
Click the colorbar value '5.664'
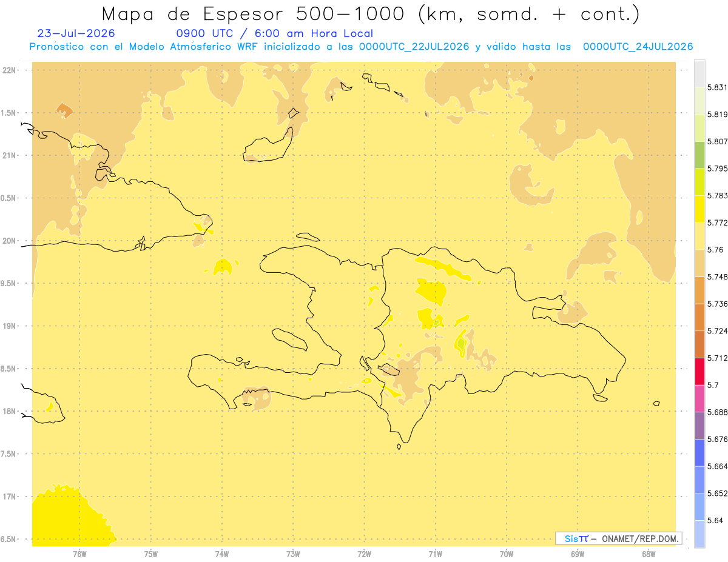[716, 466]
